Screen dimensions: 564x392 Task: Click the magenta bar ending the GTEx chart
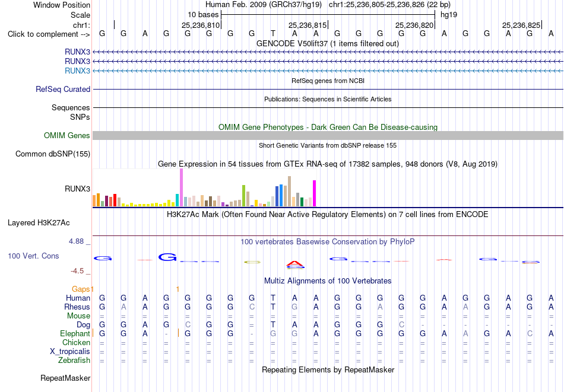click(x=315, y=193)
